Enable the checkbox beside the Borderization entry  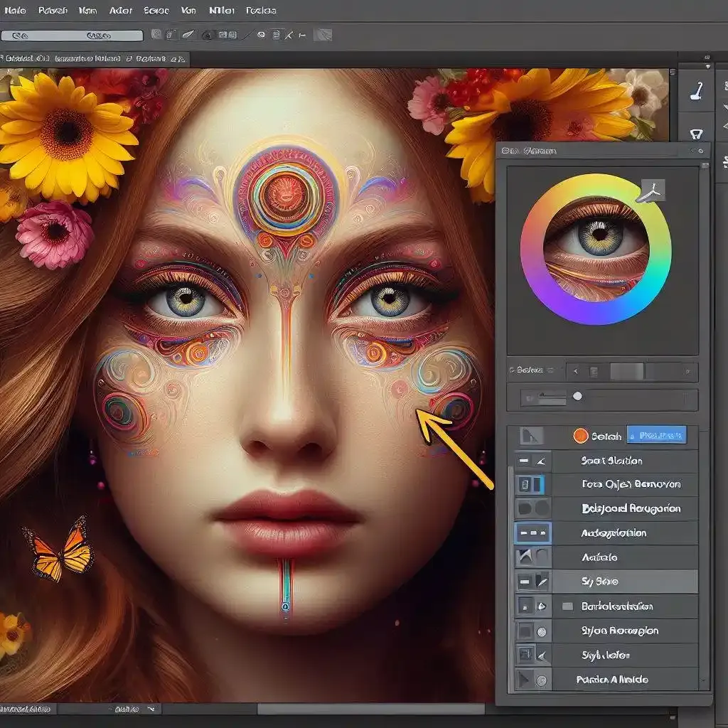[567, 605]
